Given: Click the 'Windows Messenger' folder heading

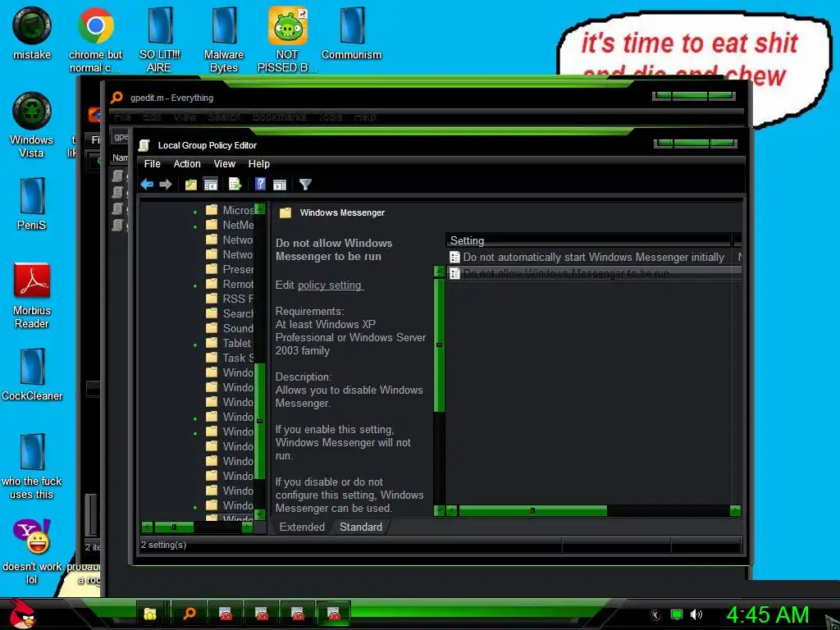Looking at the screenshot, I should (342, 212).
